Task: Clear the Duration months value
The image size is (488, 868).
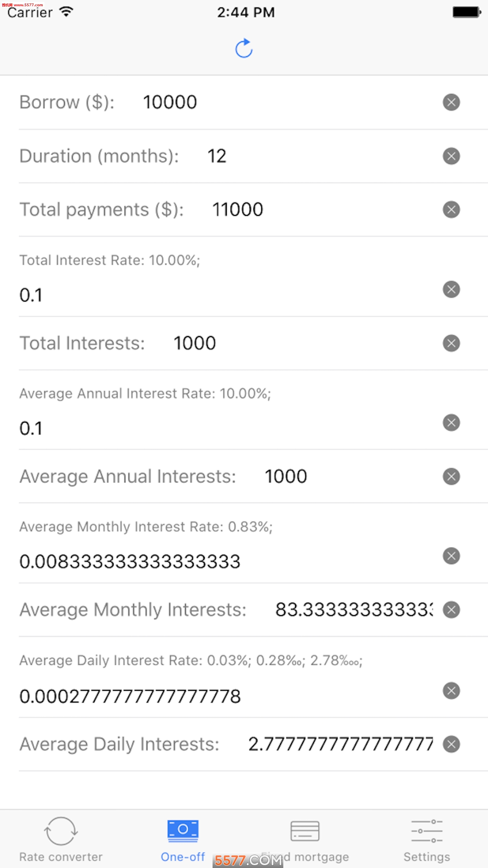Action: point(451,156)
